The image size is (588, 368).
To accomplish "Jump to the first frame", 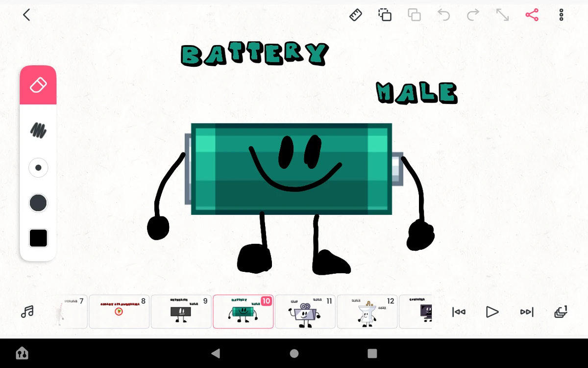I will coord(458,312).
